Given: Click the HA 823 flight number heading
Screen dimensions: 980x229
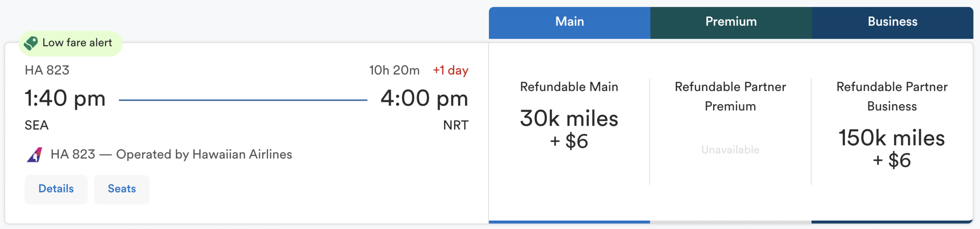Looking at the screenshot, I should (x=47, y=70).
